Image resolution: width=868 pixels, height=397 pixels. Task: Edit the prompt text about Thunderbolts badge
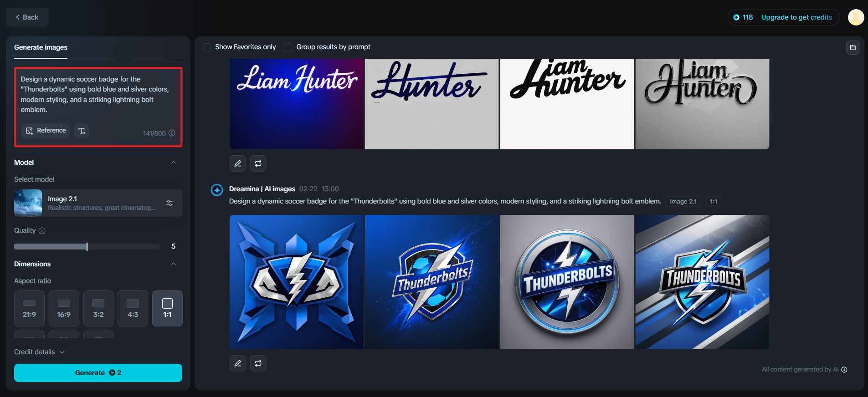click(x=95, y=94)
